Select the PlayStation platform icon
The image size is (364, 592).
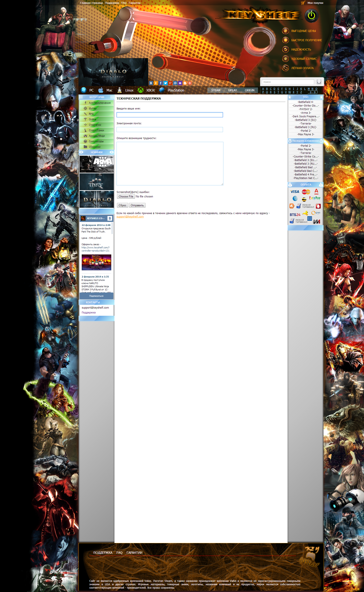pyautogui.click(x=162, y=90)
